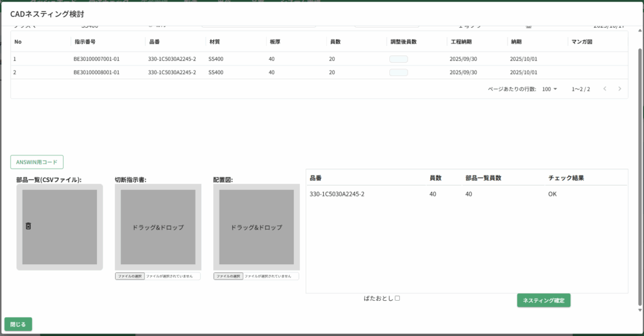Close the dialog with the 閉じる button

[18, 324]
